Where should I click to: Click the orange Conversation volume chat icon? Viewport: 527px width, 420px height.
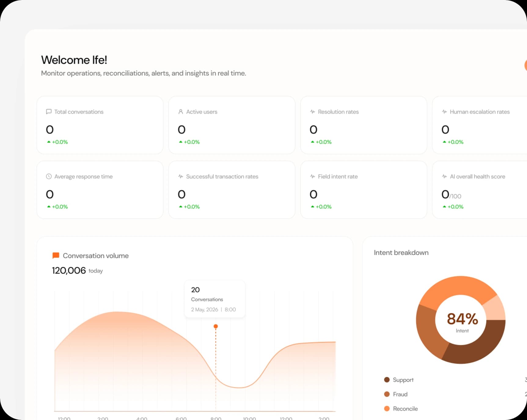(56, 256)
